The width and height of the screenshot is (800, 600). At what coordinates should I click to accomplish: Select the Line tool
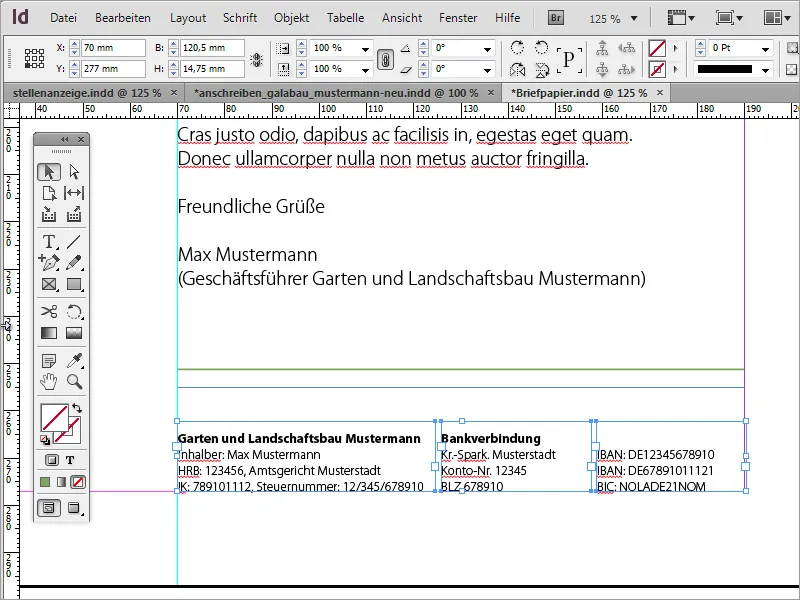pyautogui.click(x=74, y=241)
